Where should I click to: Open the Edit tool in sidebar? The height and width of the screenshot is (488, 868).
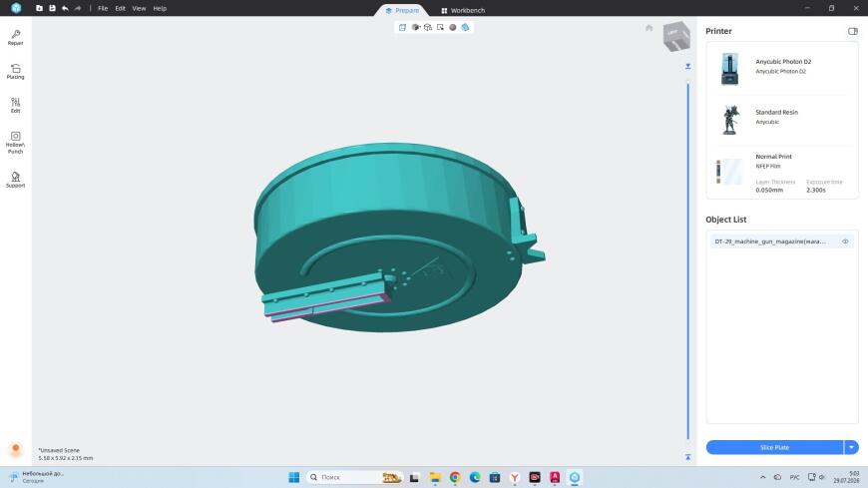(x=16, y=105)
